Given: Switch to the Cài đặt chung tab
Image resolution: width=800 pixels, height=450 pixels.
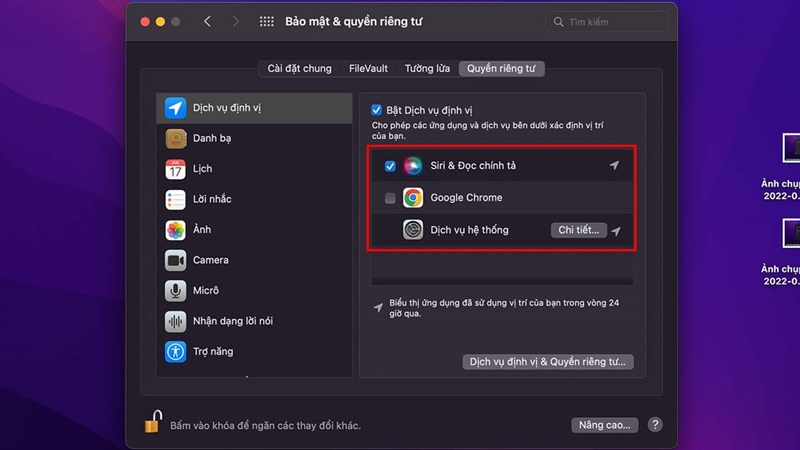Looking at the screenshot, I should (299, 68).
